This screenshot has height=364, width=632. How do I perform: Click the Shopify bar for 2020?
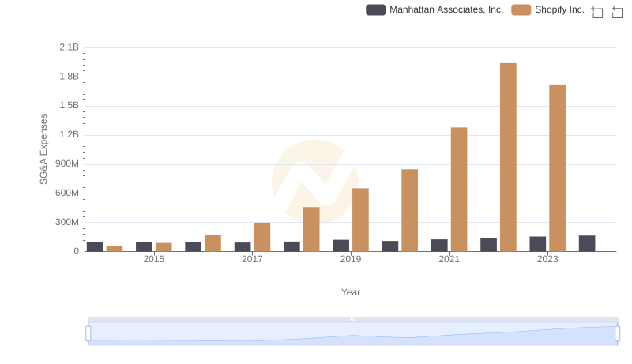point(409,210)
